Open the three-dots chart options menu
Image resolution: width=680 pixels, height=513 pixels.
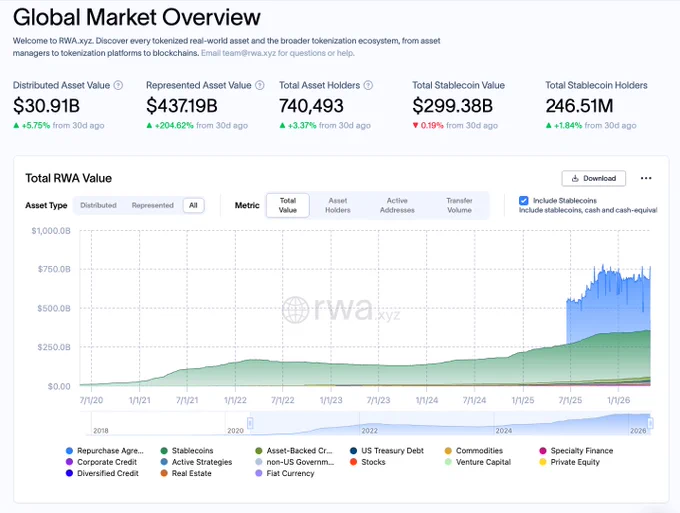pyautogui.click(x=646, y=178)
